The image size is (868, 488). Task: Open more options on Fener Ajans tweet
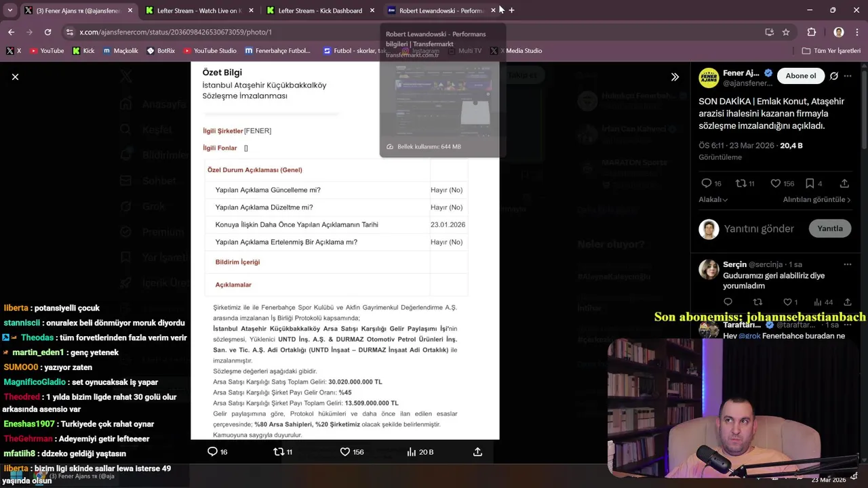(x=848, y=76)
